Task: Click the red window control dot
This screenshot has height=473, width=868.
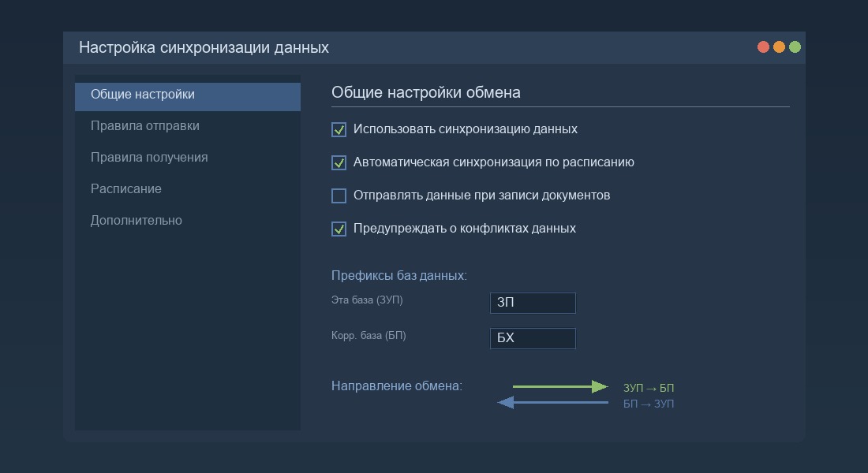Action: [762, 47]
